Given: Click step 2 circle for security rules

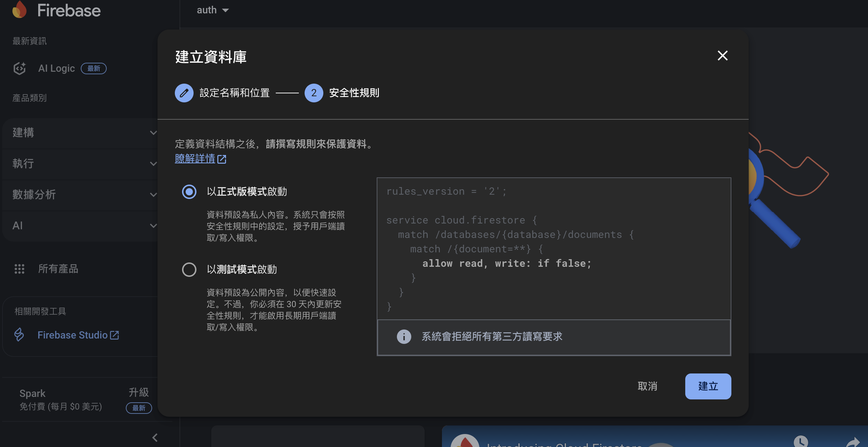Looking at the screenshot, I should point(314,93).
